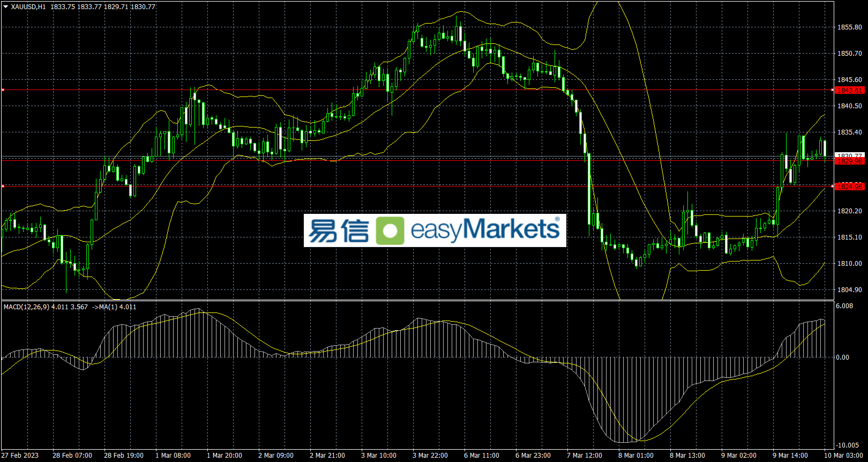The width and height of the screenshot is (868, 462).
Task: Click the red 1843.61 price level label
Action: [x=850, y=90]
